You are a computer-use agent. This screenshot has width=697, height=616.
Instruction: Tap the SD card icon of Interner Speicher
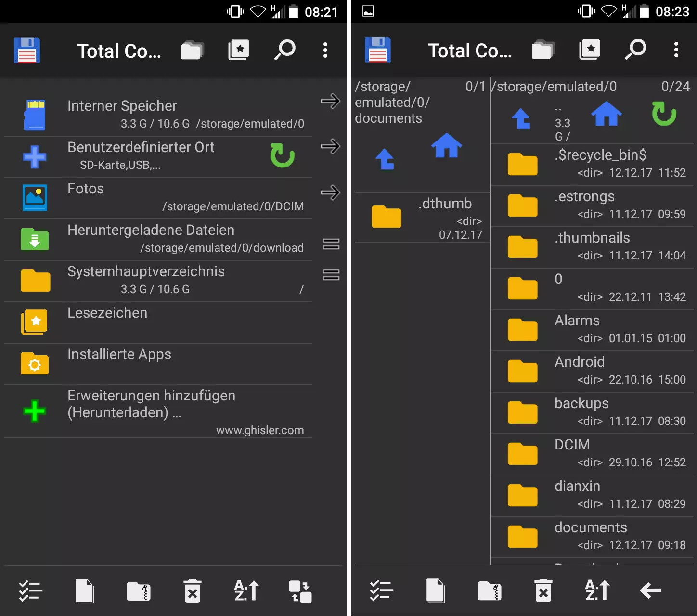coord(35,115)
